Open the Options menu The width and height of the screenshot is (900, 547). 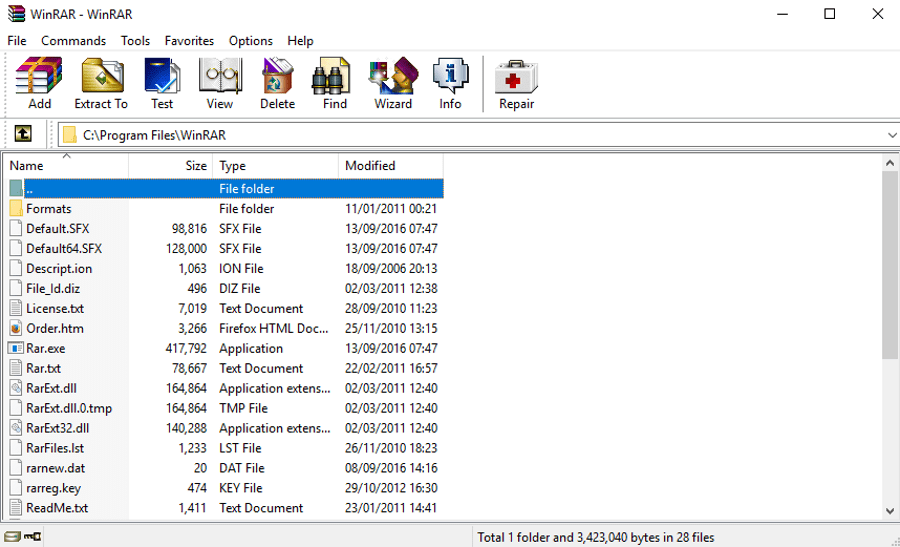(x=251, y=41)
